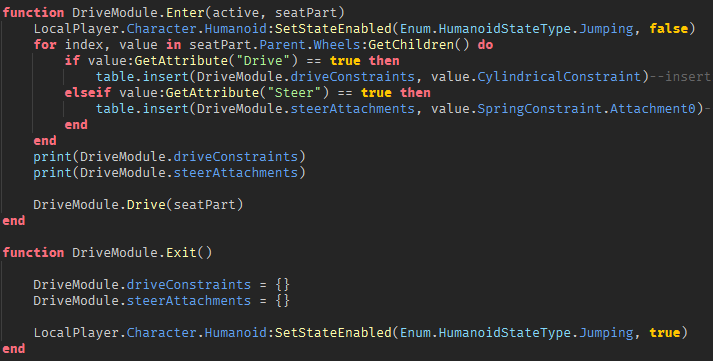Click the yellow 'false' boolean value
The width and height of the screenshot is (713, 361).
[668, 29]
